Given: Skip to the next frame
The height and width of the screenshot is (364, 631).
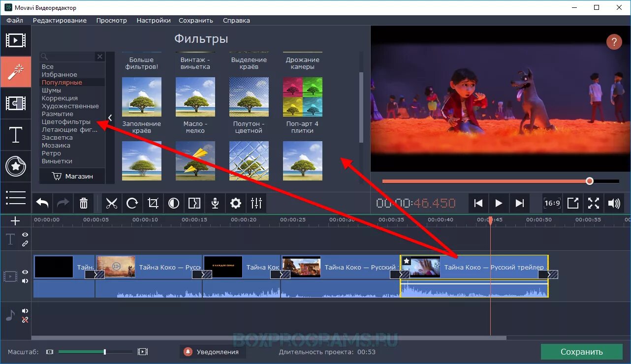Looking at the screenshot, I should pos(519,203).
